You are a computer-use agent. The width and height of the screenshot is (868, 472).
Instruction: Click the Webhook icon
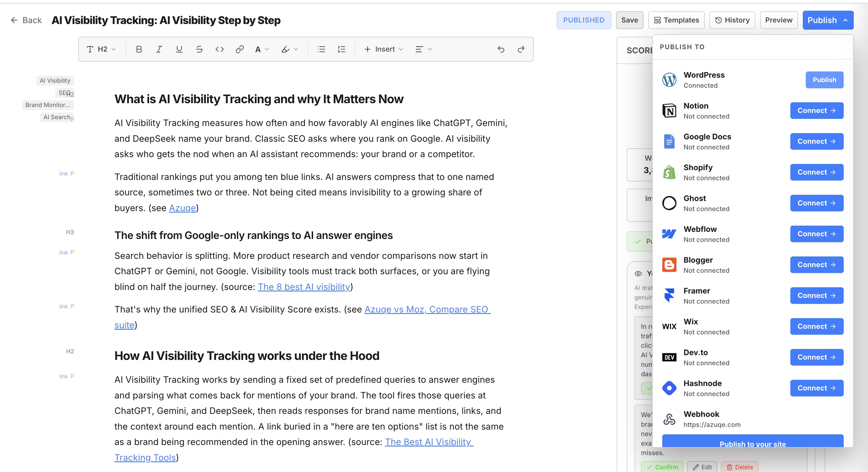669,419
